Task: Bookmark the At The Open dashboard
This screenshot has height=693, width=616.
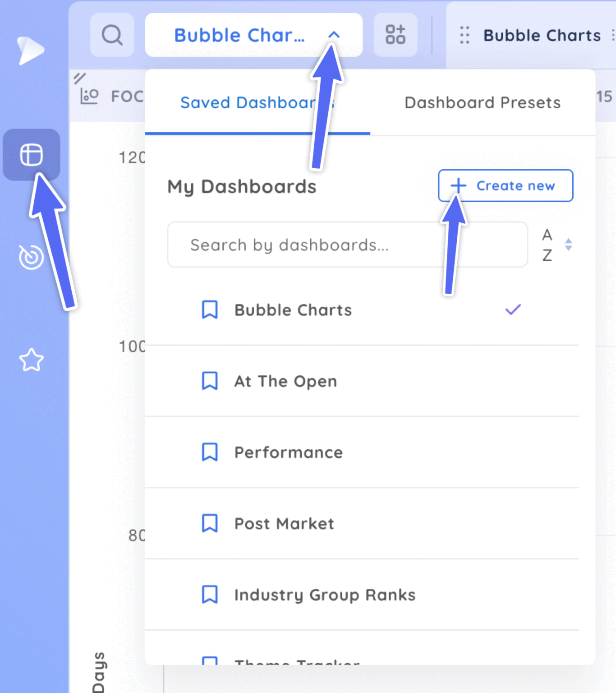Action: [210, 380]
